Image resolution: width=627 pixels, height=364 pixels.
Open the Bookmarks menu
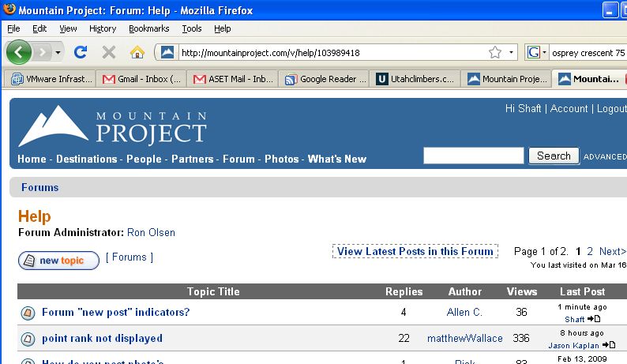[x=148, y=28]
